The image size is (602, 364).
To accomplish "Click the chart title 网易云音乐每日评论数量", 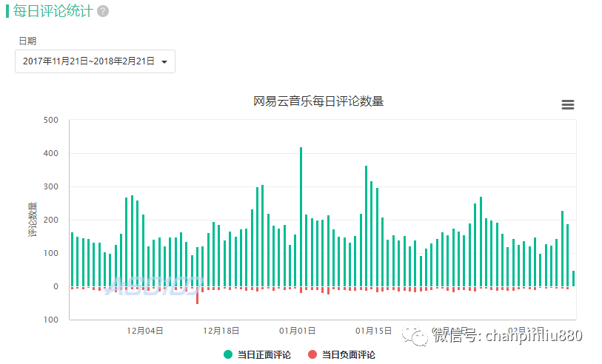I will (318, 101).
